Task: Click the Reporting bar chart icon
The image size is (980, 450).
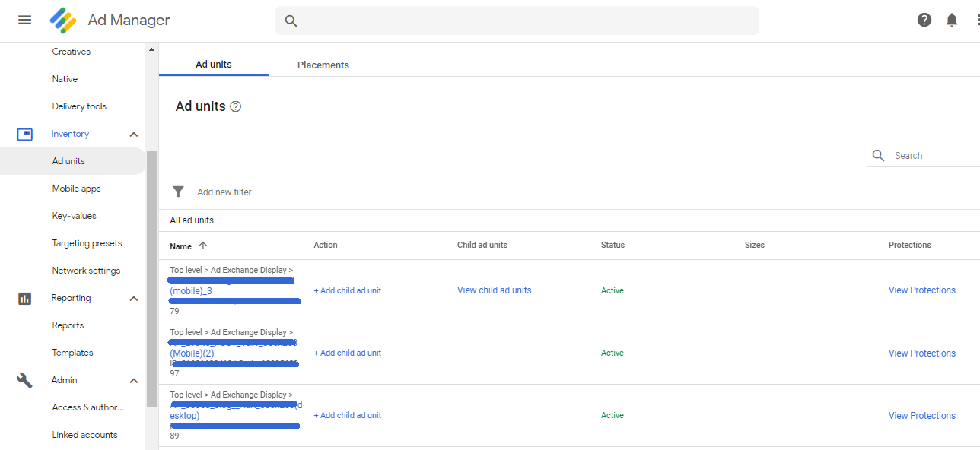Action: [x=24, y=298]
